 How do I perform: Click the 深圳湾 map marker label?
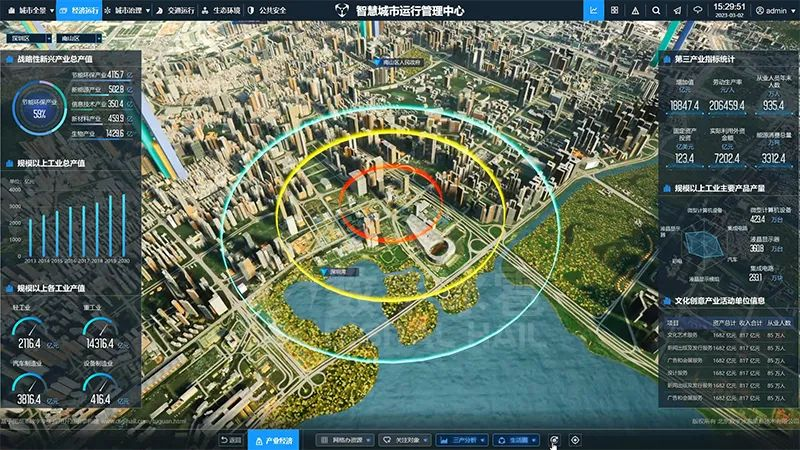337,272
